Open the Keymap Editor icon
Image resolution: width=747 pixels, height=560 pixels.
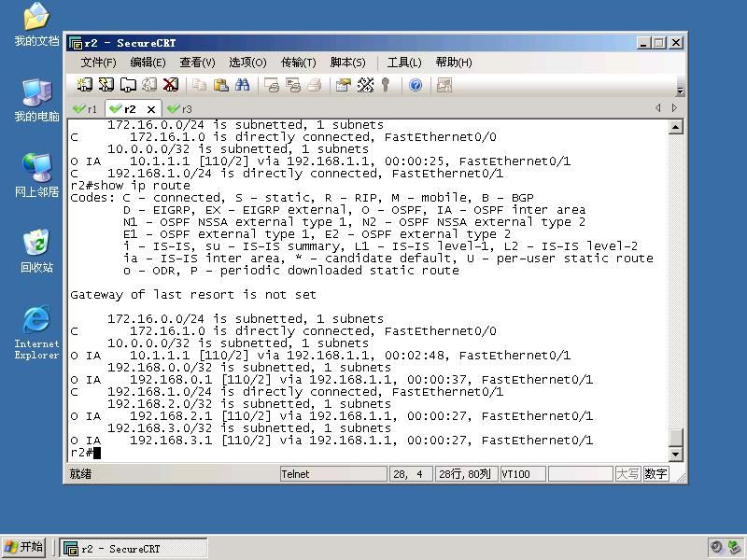click(365, 85)
